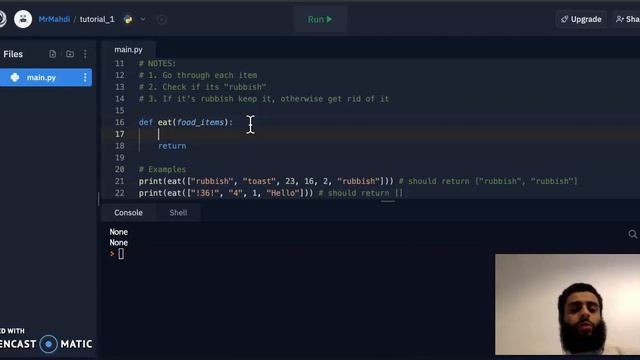Open the Upgrade page

point(581,19)
